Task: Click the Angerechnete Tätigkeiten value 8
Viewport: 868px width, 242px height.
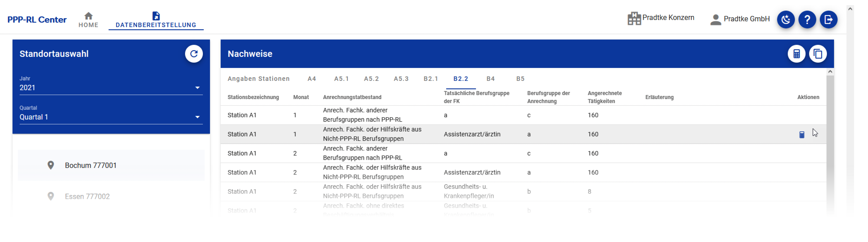Action: click(589, 192)
